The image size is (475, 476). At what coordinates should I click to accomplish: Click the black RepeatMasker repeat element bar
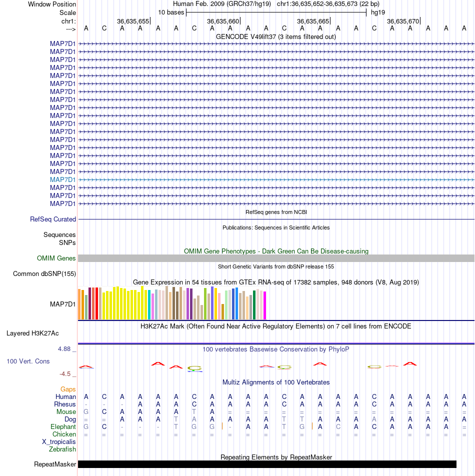click(x=267, y=464)
